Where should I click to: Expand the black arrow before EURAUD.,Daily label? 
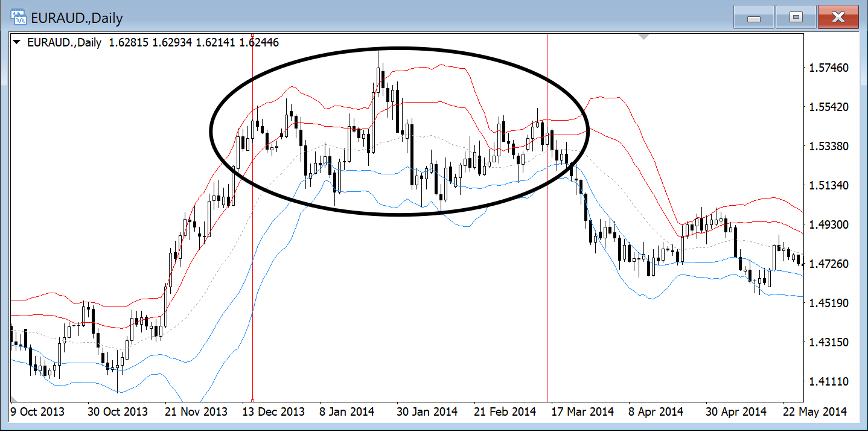pyautogui.click(x=17, y=42)
